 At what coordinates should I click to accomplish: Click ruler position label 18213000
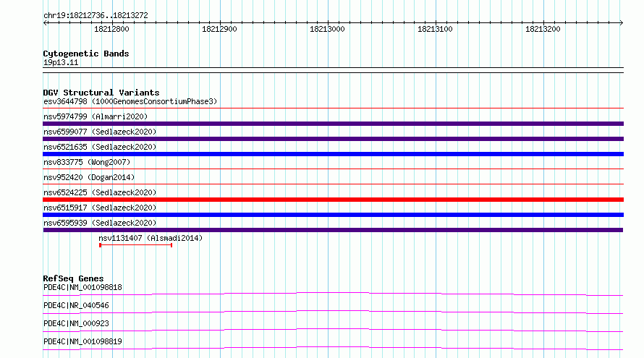(x=327, y=29)
